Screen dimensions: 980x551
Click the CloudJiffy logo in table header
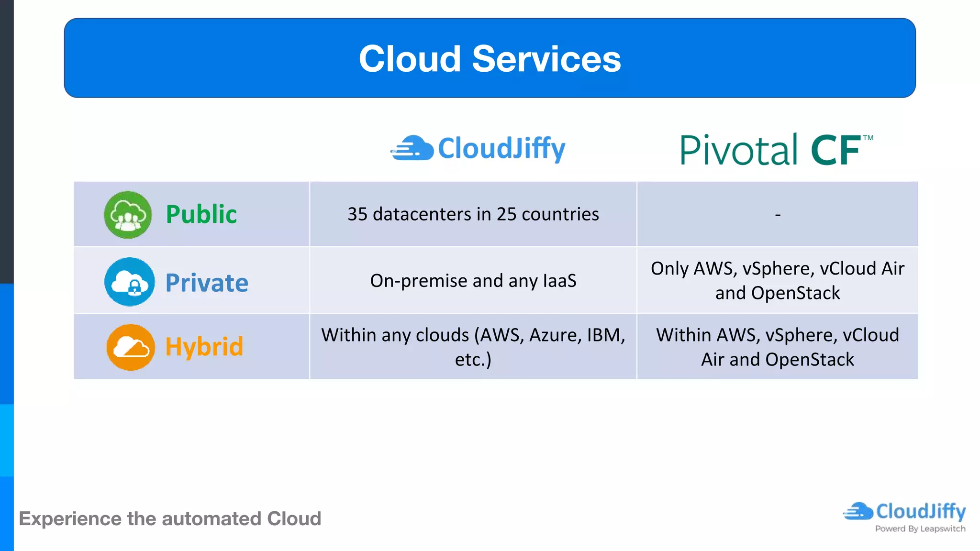click(478, 148)
